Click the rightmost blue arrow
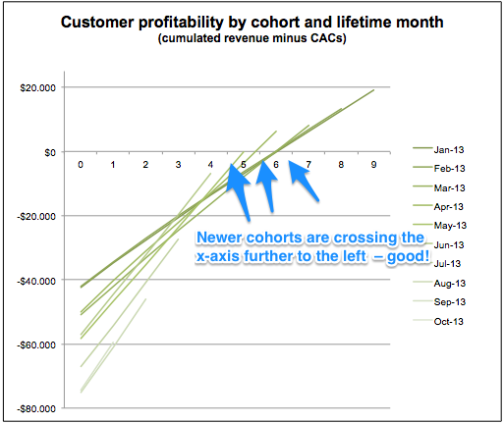 [304, 181]
